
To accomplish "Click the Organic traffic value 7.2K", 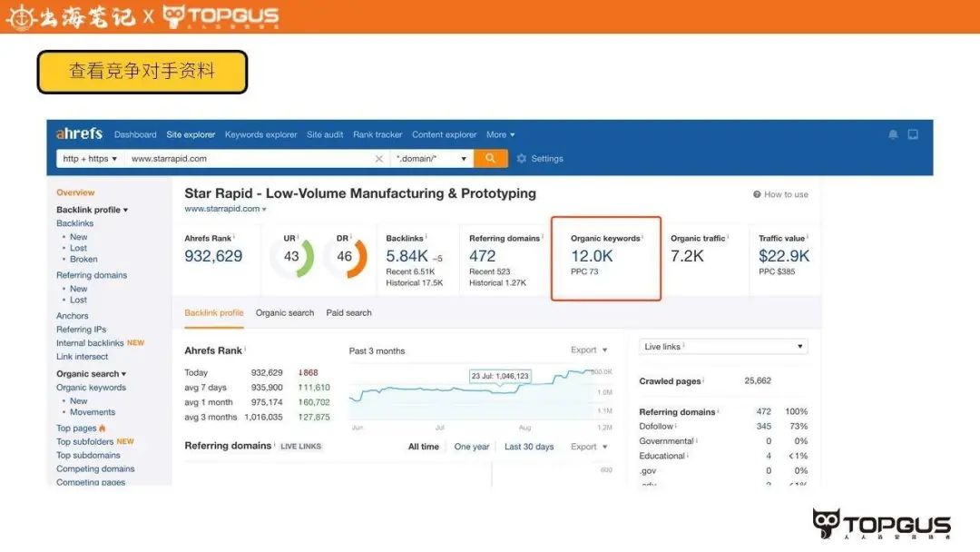I will coord(687,256).
